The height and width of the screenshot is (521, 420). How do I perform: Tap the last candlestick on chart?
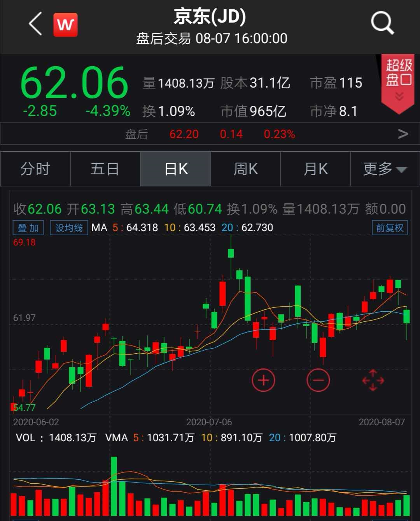[407, 316]
